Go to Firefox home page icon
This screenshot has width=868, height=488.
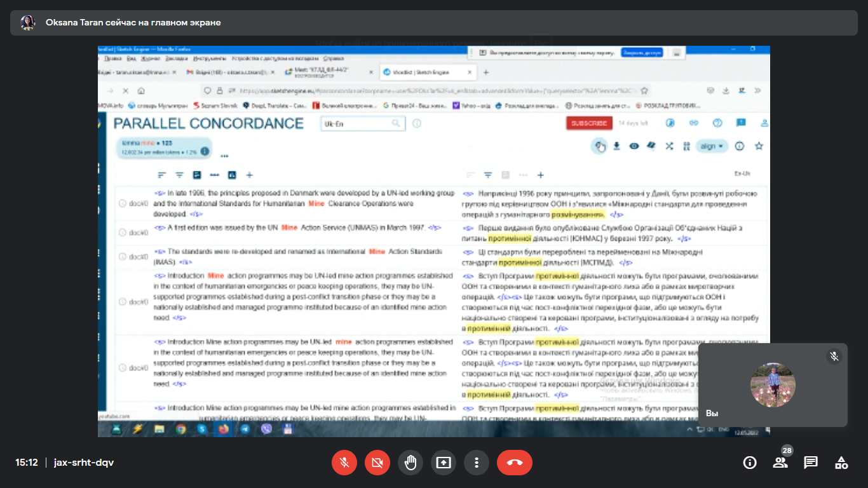point(141,91)
